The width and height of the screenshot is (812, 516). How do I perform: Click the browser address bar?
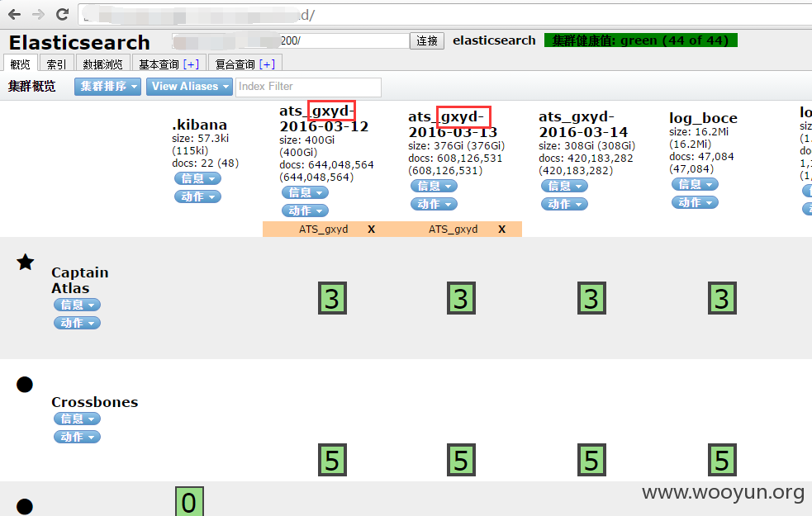tap(445, 15)
